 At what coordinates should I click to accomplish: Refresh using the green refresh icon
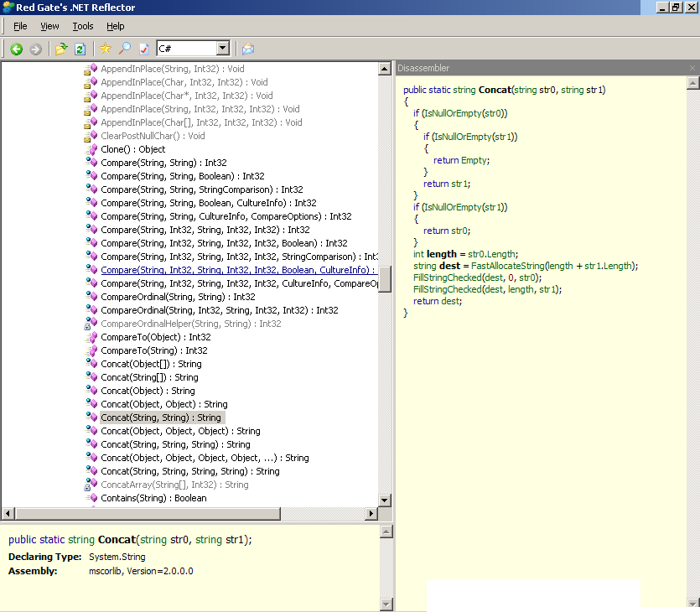[x=80, y=49]
